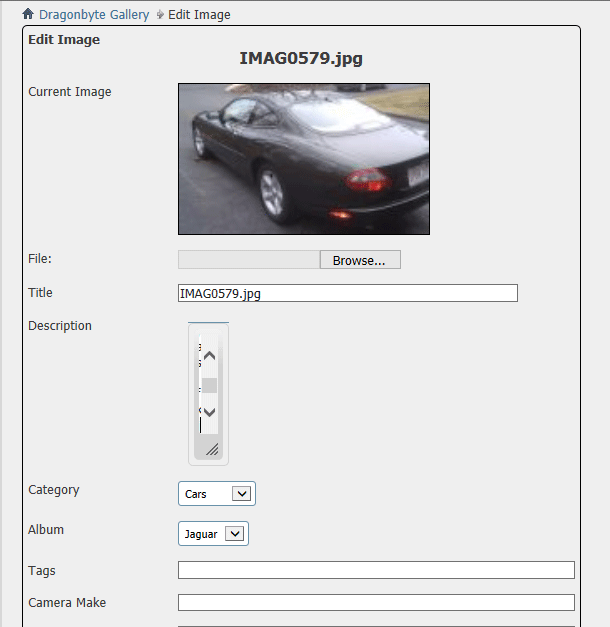The height and width of the screenshot is (627, 610).
Task: Open the Album dropdown showing Jaguar
Action: point(213,533)
